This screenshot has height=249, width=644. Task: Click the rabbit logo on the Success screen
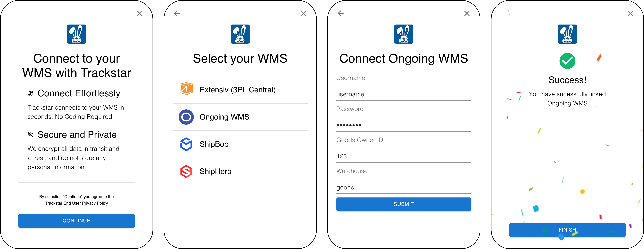(567, 34)
